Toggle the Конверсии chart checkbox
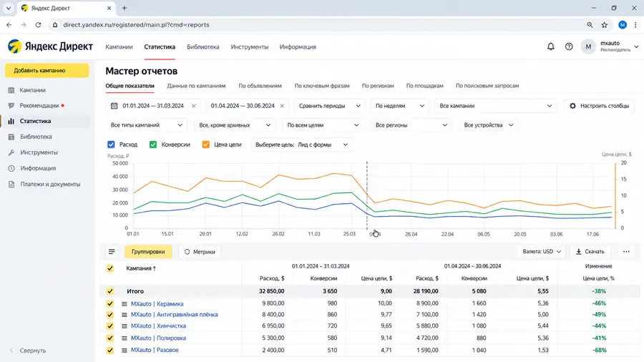This screenshot has width=644, height=362. click(x=153, y=145)
